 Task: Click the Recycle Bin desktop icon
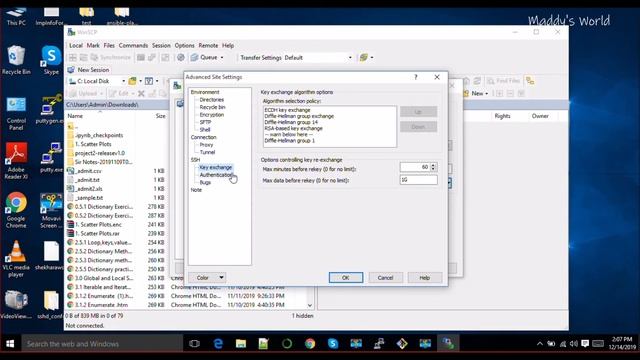coord(16,60)
